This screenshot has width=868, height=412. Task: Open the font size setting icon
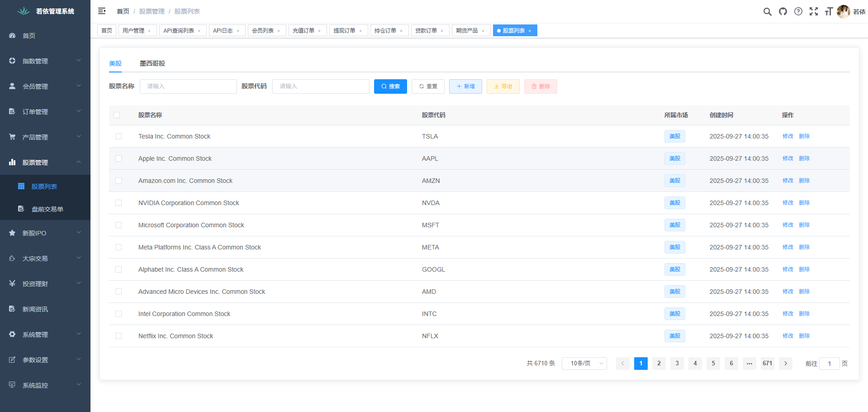(x=829, y=12)
